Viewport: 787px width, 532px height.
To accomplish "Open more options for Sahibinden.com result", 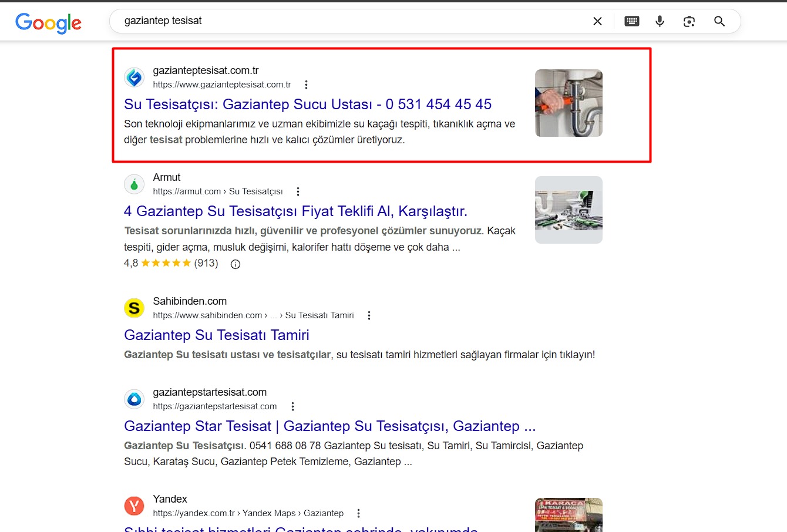I will click(x=369, y=315).
